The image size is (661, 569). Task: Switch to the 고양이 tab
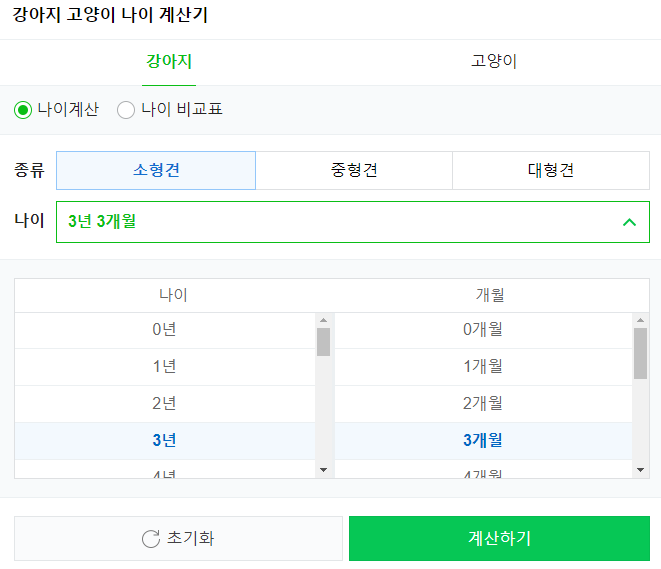[x=494, y=62]
